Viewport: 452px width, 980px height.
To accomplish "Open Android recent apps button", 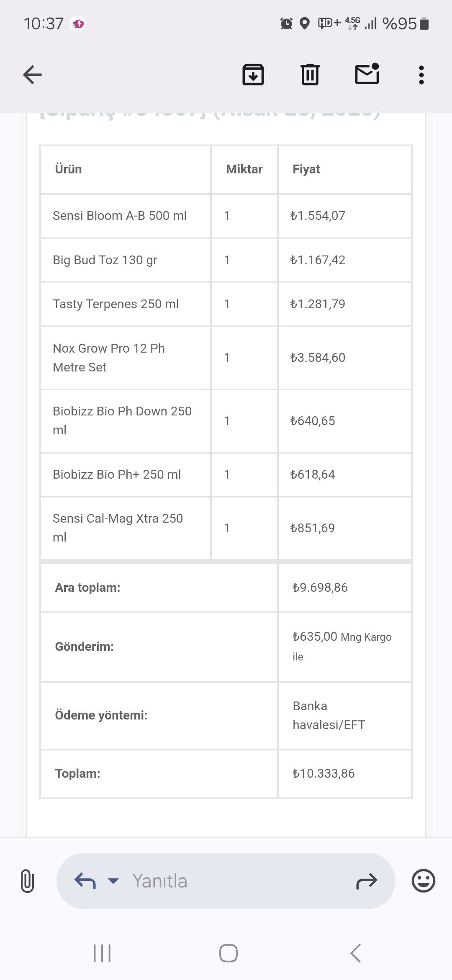I will (102, 953).
